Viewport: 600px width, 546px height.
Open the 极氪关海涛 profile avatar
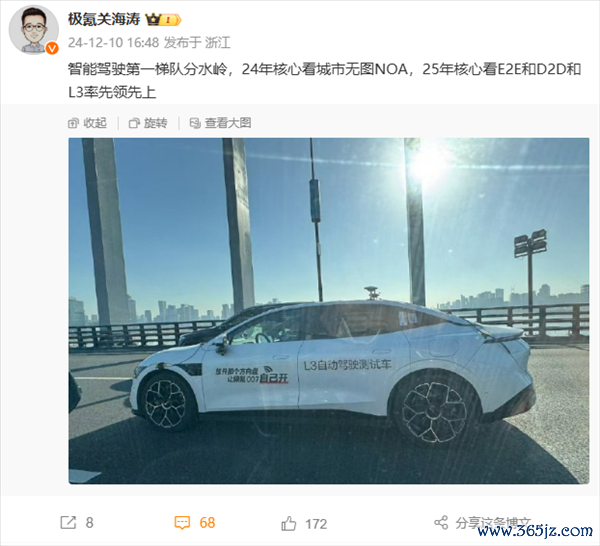coord(34,30)
